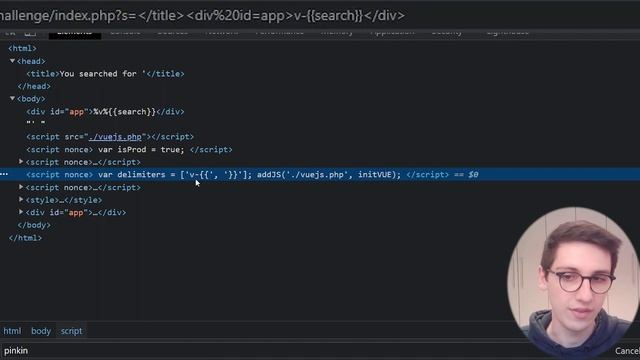Click the URL text in address bar

click(202, 16)
